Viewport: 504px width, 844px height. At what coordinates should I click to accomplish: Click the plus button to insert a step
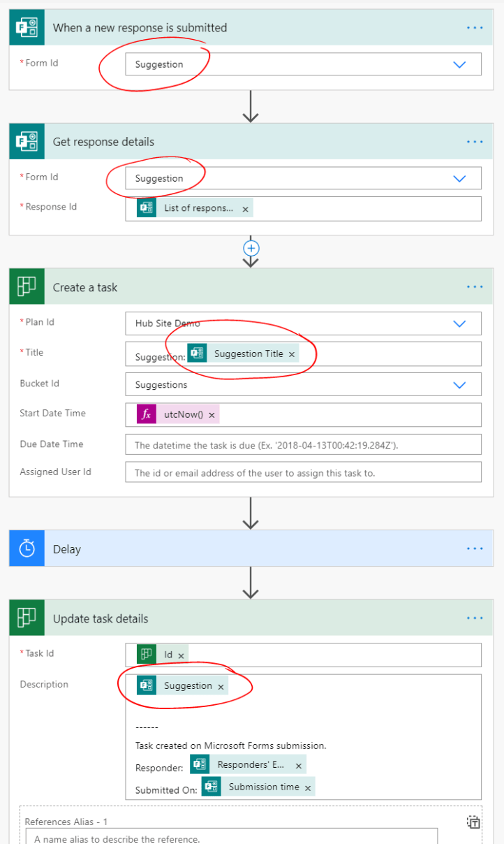(x=251, y=249)
